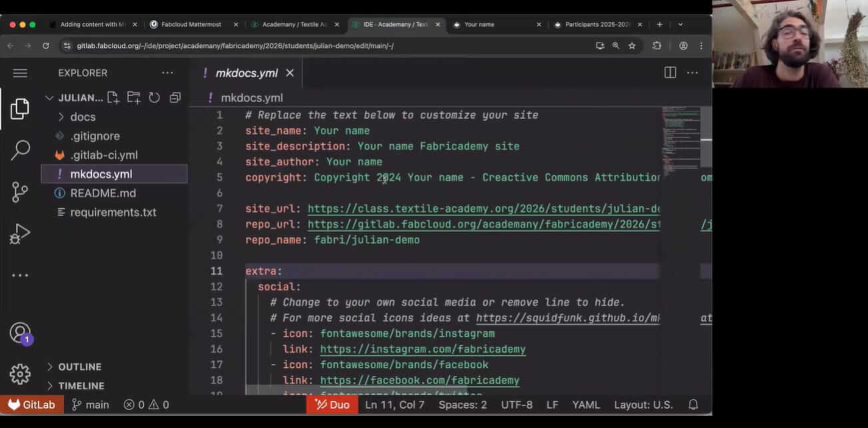Click the Split Editor Right icon
The height and width of the screenshot is (428, 868).
670,73
